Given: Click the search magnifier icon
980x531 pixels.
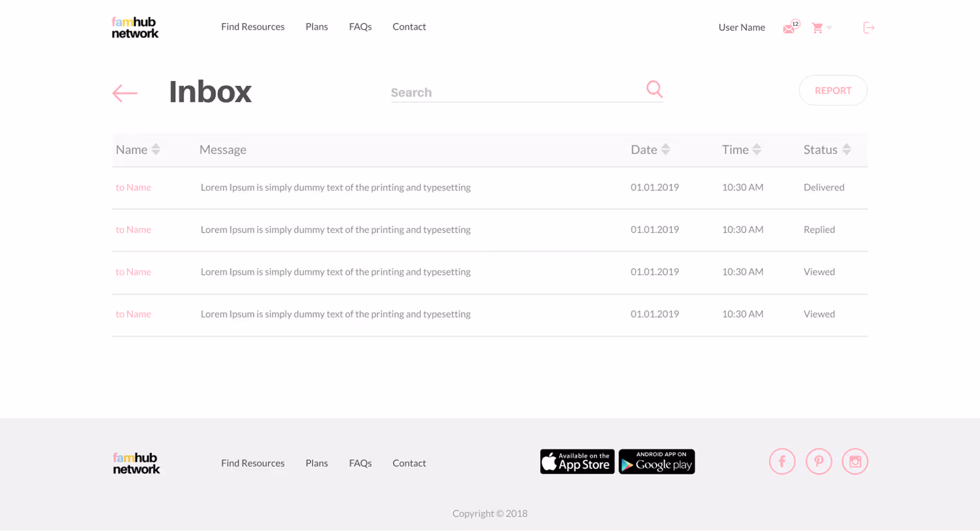Looking at the screenshot, I should [x=654, y=89].
